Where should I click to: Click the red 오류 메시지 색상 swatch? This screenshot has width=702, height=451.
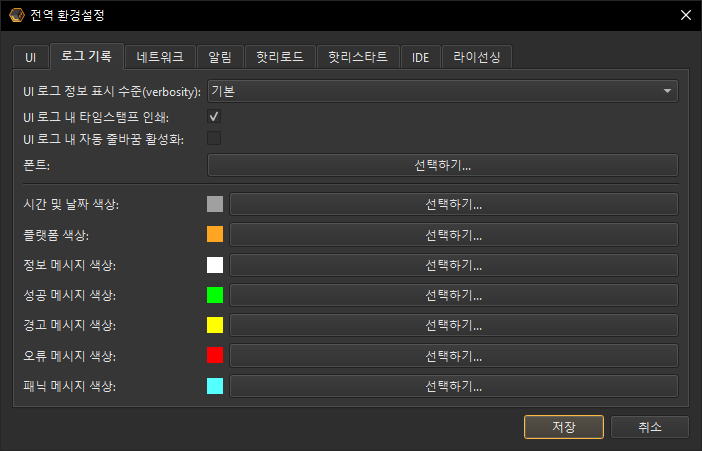pos(215,355)
